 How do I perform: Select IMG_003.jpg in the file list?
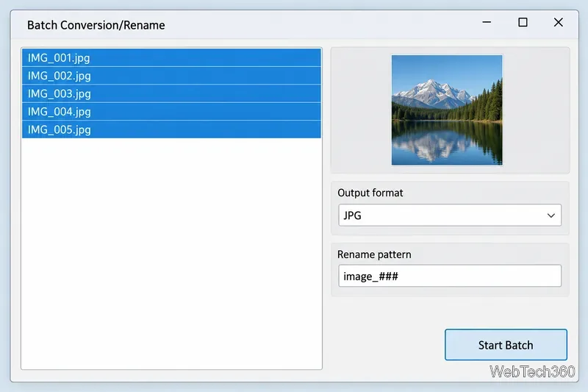[171, 94]
